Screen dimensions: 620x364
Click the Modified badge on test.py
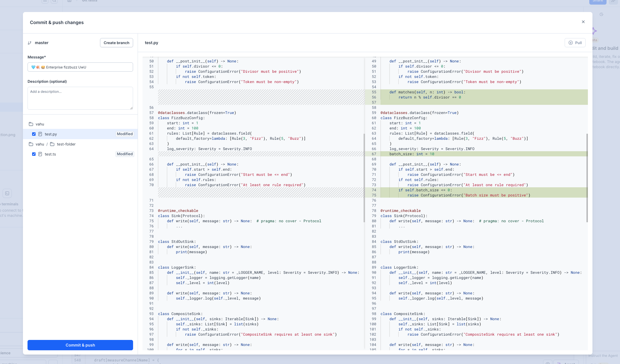point(125,134)
